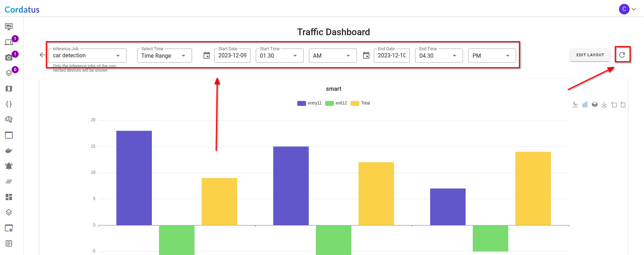Activate chart area zoom tool
Screen dimensions: 644x255
coord(614,104)
